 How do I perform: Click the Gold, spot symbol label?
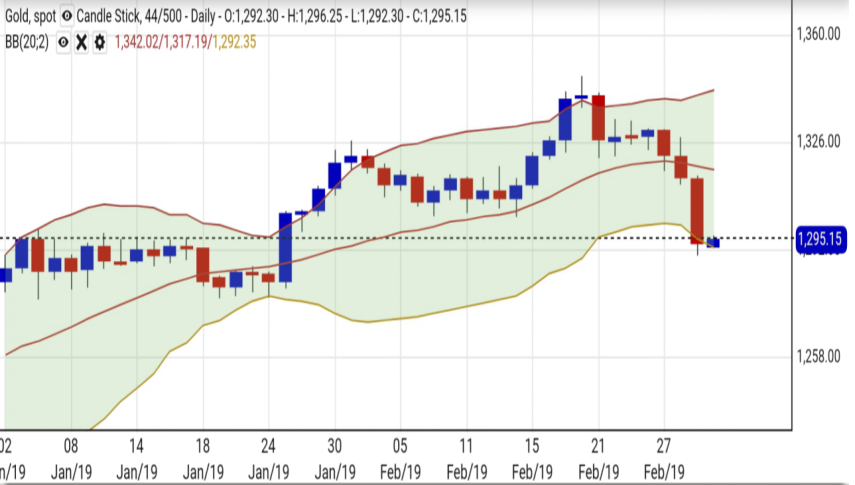[x=28, y=16]
